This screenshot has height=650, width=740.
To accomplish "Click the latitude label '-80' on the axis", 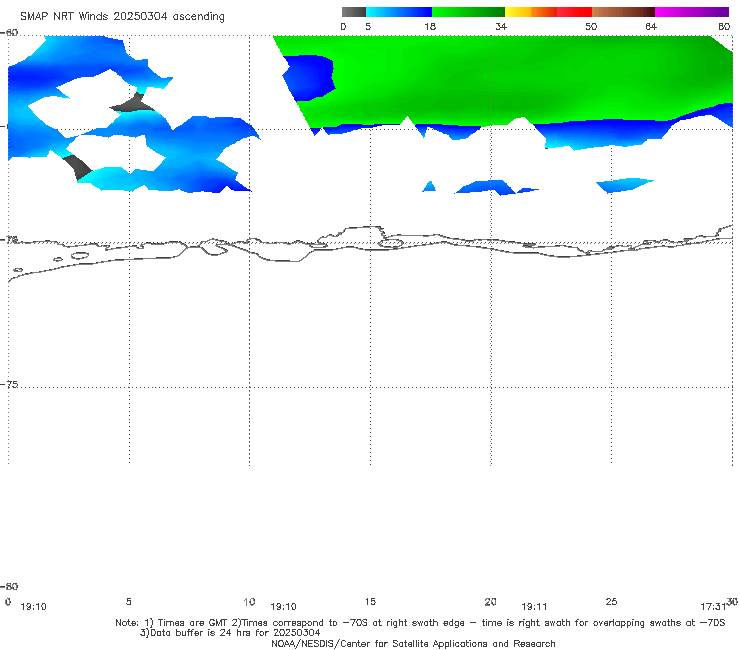I will click(9, 586).
